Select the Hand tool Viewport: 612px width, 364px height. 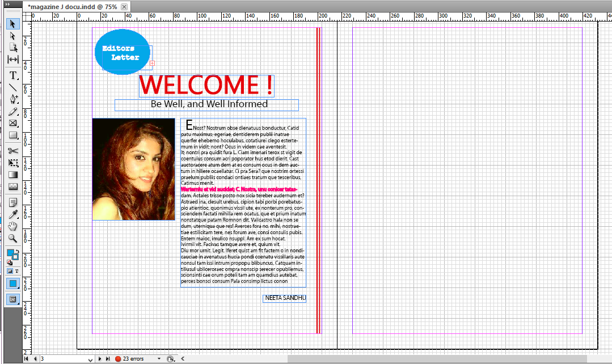point(12,226)
